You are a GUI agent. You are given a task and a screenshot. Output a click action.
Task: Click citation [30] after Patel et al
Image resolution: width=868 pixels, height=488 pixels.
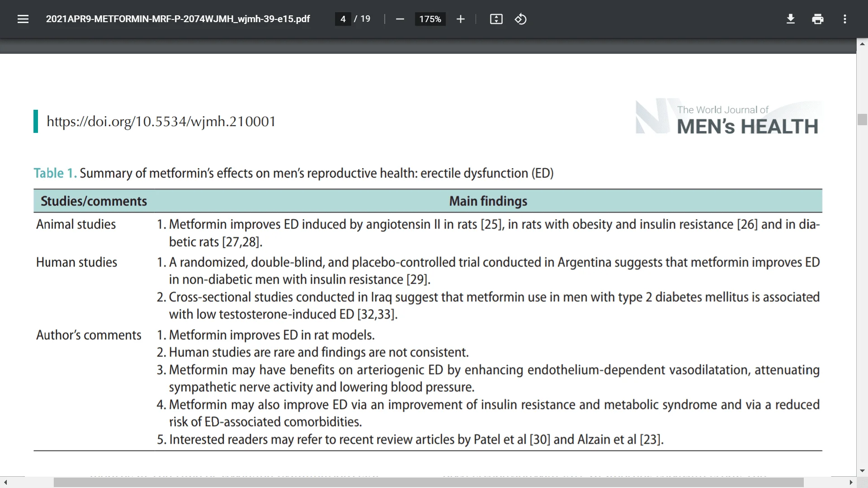point(540,440)
